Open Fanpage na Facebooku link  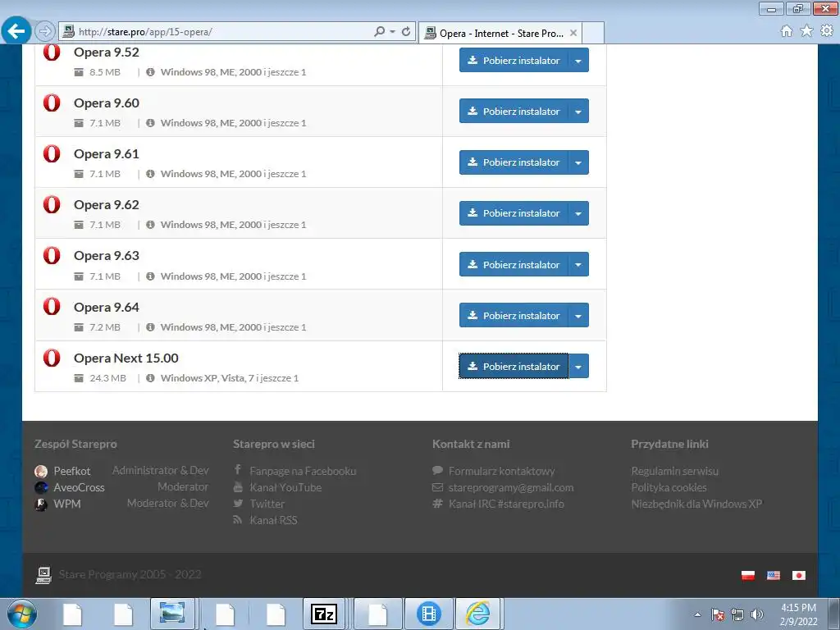tap(303, 471)
